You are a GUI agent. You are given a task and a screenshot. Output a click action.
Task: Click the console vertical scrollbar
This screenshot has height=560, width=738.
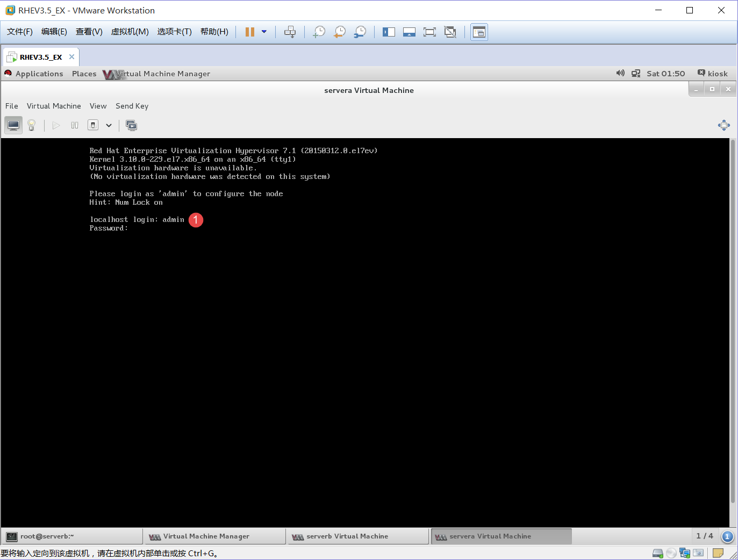pyautogui.click(x=733, y=321)
